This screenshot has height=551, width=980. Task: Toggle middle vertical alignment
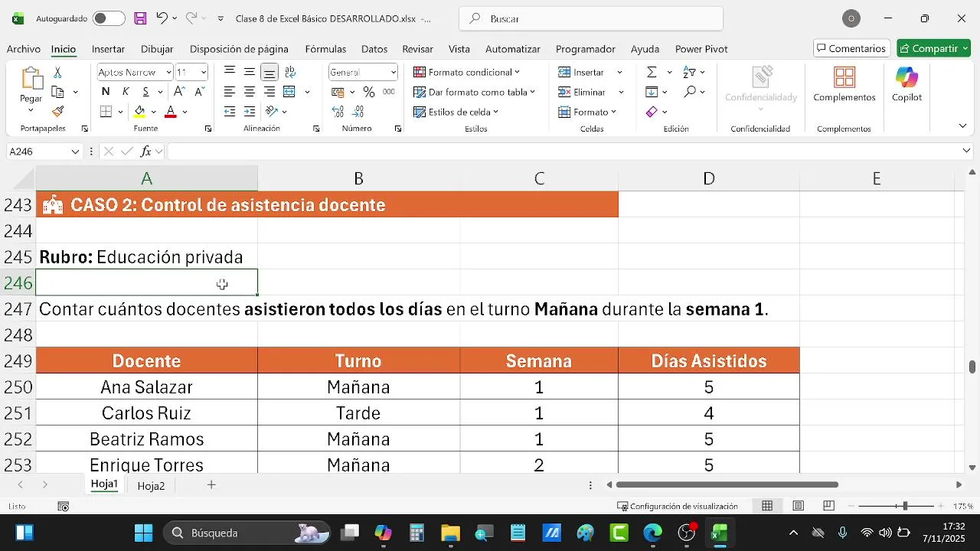point(250,72)
